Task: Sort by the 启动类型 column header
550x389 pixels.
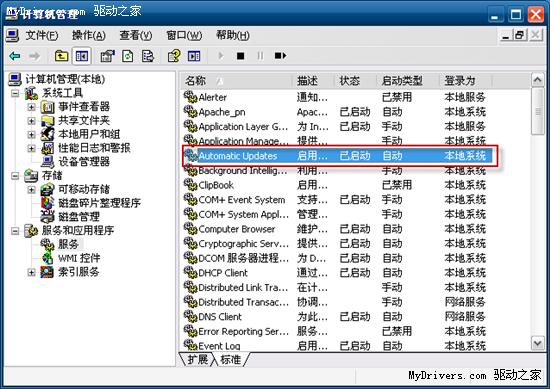Action: tap(408, 81)
